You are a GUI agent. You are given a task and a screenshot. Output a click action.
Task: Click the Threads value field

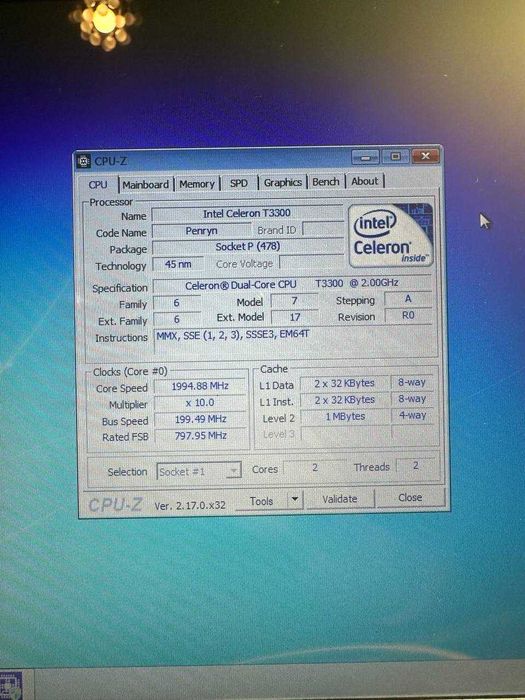[416, 466]
